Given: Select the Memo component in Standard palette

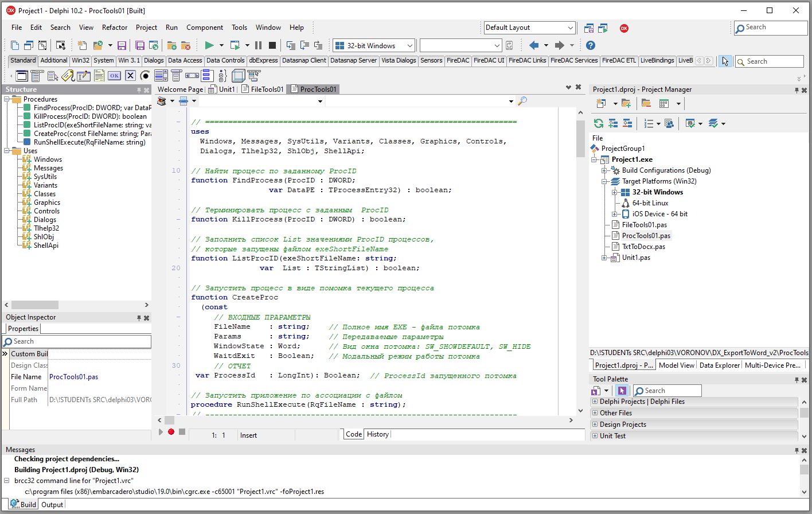Looking at the screenshot, I should [99, 75].
